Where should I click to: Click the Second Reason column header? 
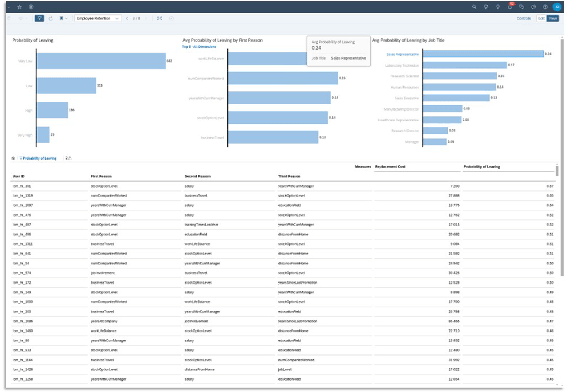click(197, 176)
